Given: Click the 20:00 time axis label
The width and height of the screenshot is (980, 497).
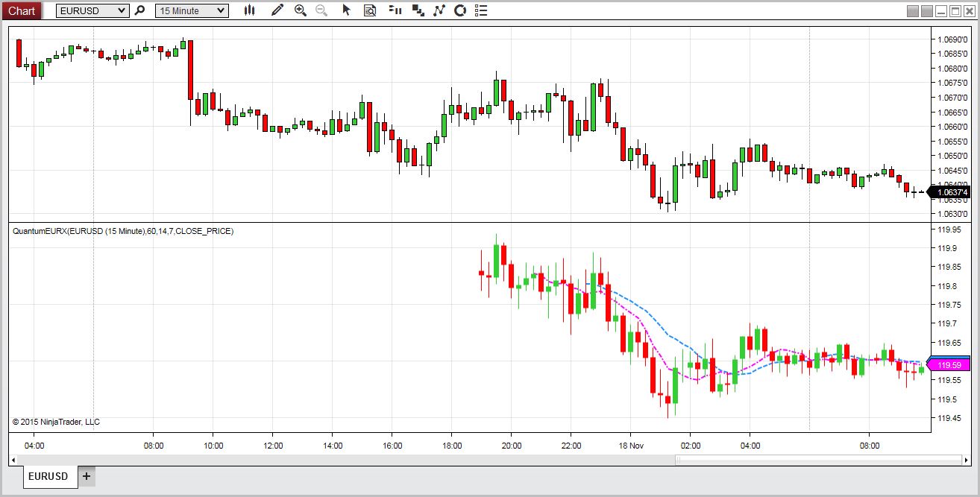Looking at the screenshot, I should tap(512, 446).
